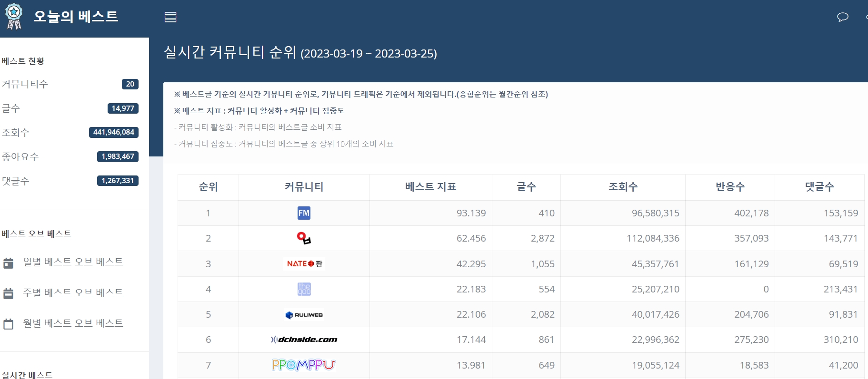Viewport: 868px width, 379px height.
Task: Open the RULIWEB community logo
Action: [x=304, y=315]
